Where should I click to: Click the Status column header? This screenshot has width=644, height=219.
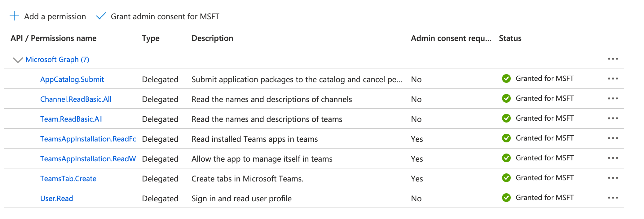[x=510, y=38]
